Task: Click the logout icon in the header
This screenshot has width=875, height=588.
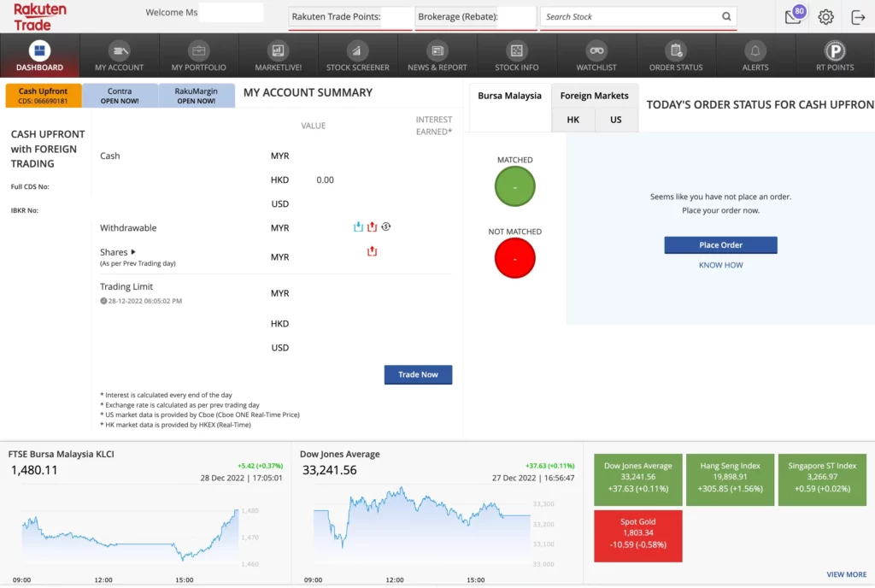Action: click(858, 17)
